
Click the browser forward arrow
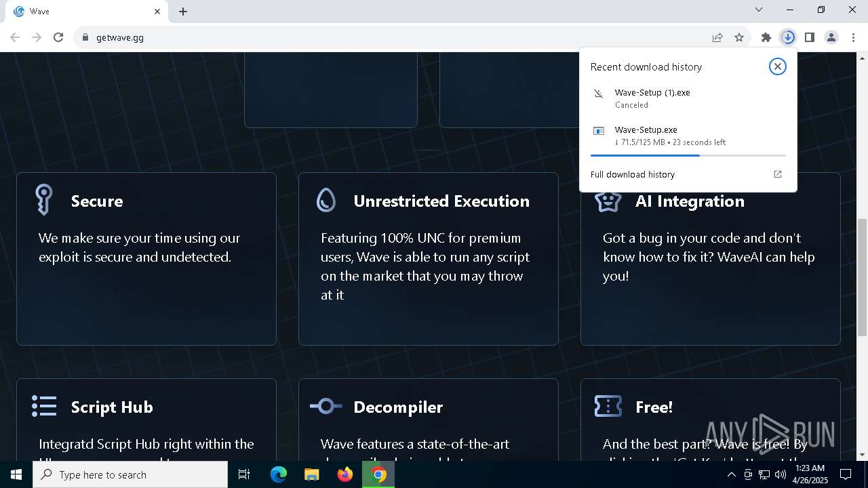point(37,37)
